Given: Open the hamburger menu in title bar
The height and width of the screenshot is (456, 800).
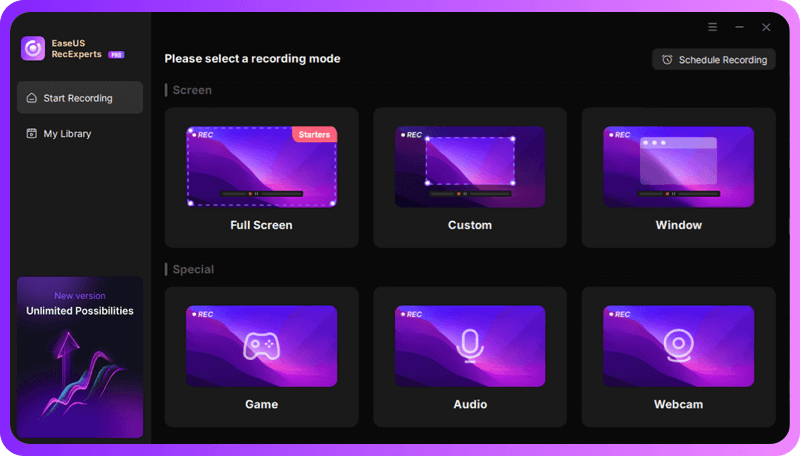Looking at the screenshot, I should (x=712, y=27).
